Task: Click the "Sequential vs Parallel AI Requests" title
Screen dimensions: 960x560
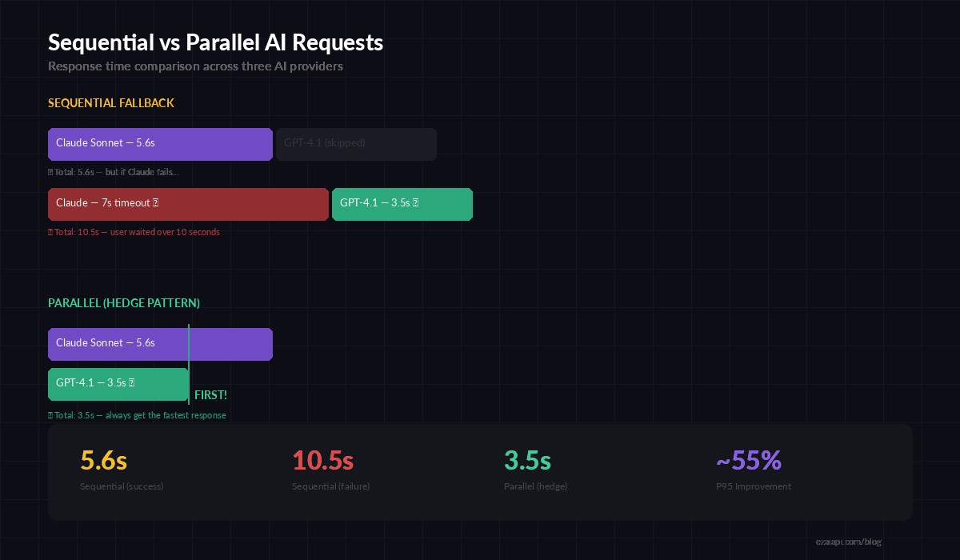Action: coord(215,42)
